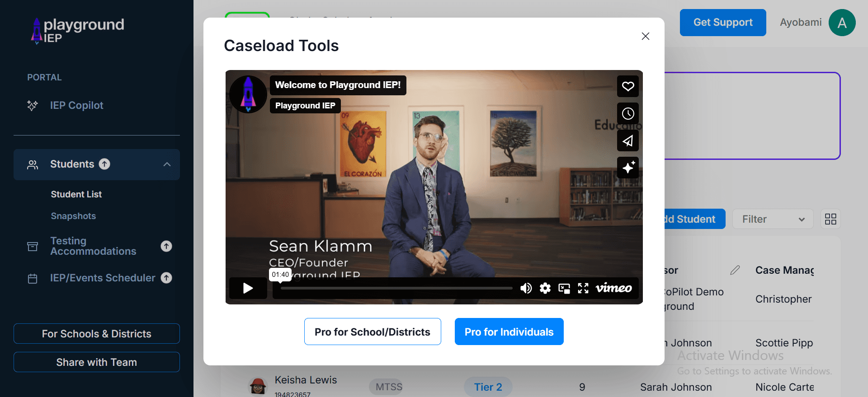Screen dimensions: 868x397
Task: Open Student List submenu item
Action: pos(76,194)
